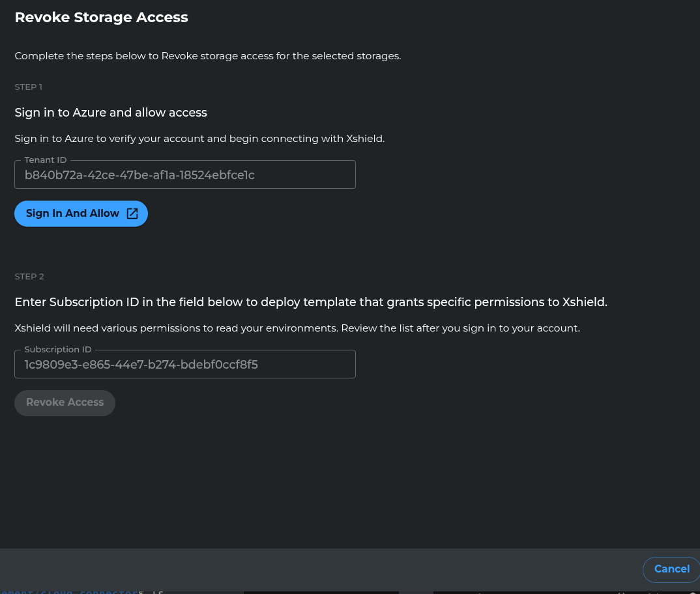Click inside the Subscription ID input field
Screen dimensions: 700x594
coord(184,364)
